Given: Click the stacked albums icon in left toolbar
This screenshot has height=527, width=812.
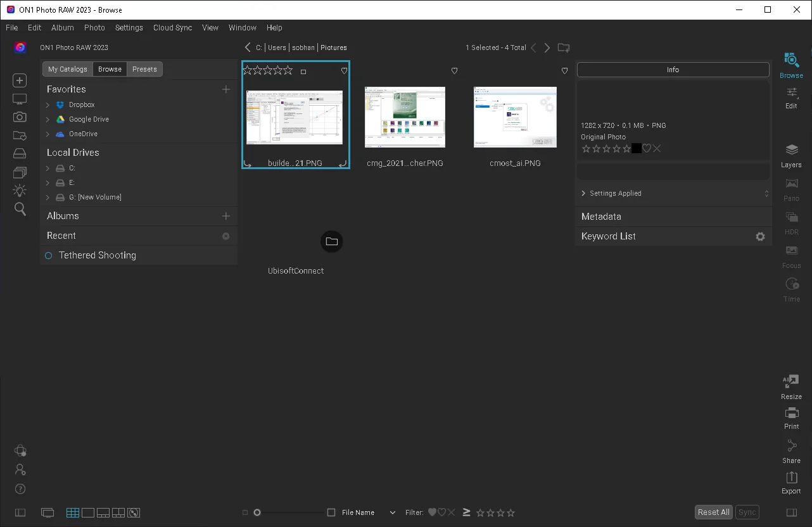Looking at the screenshot, I should point(20,172).
